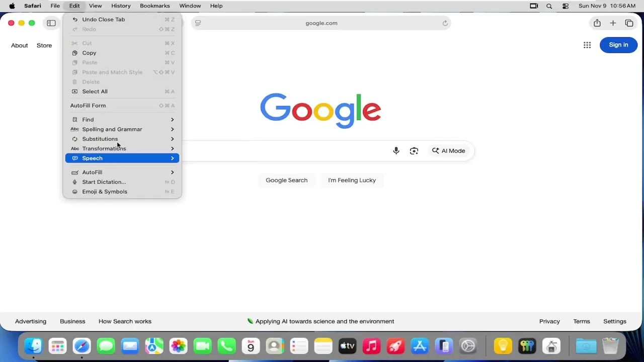This screenshot has height=362, width=644.
Task: Click the Apple menu logo
Action: click(12, 6)
